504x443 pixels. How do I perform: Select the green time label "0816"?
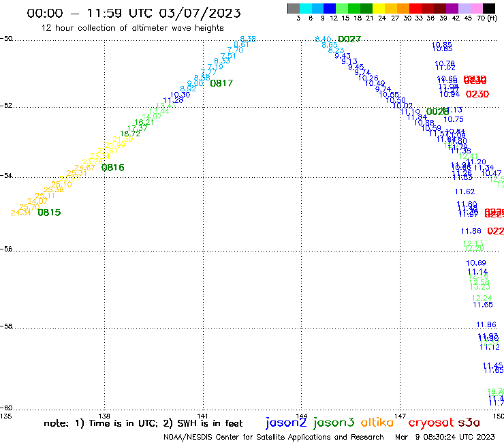click(113, 168)
